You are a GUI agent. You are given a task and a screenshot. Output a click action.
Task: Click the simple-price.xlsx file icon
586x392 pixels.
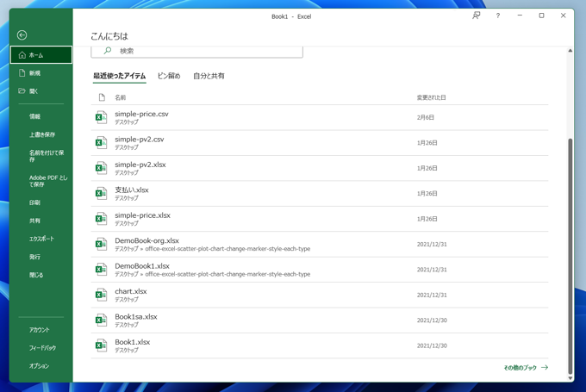(101, 219)
